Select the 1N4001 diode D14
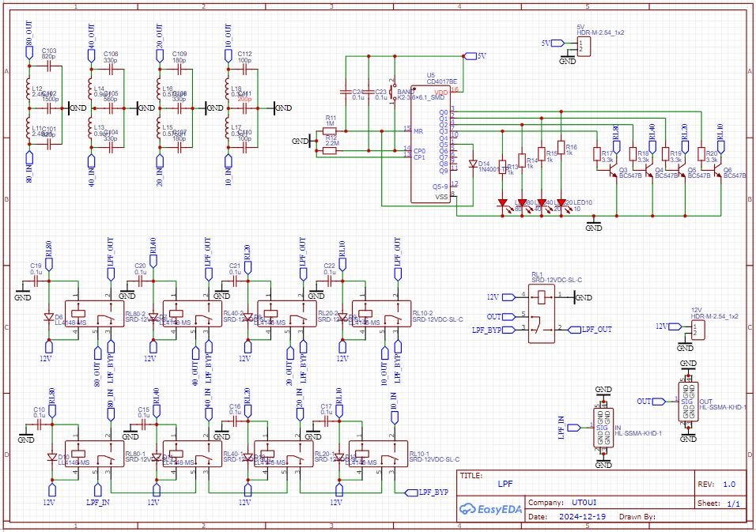756x532 pixels. tap(473, 164)
